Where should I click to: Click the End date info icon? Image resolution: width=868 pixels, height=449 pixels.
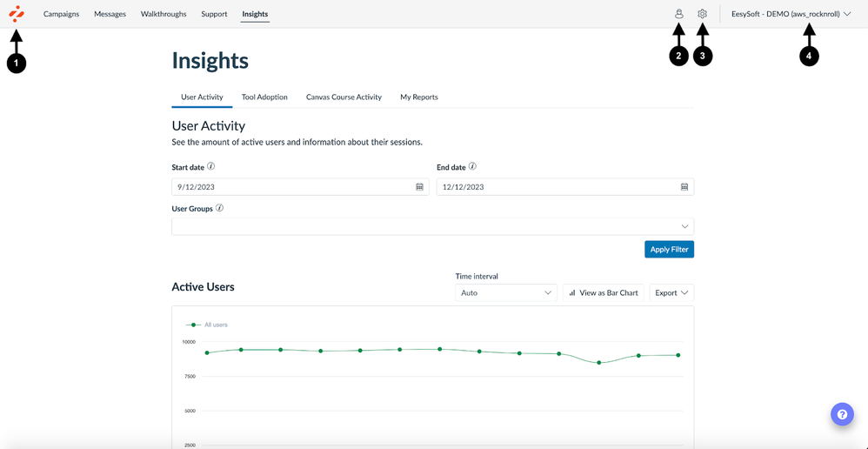click(472, 166)
